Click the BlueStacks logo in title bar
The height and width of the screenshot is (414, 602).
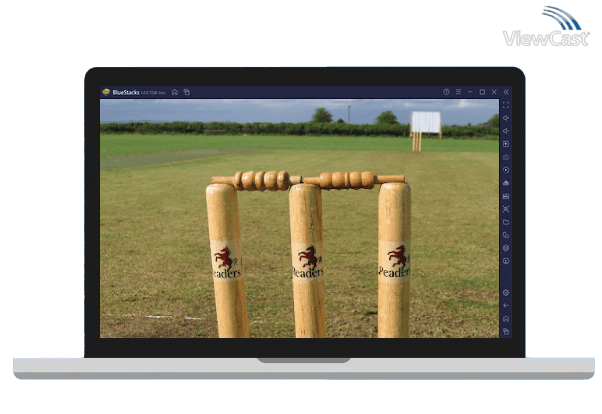point(106,92)
